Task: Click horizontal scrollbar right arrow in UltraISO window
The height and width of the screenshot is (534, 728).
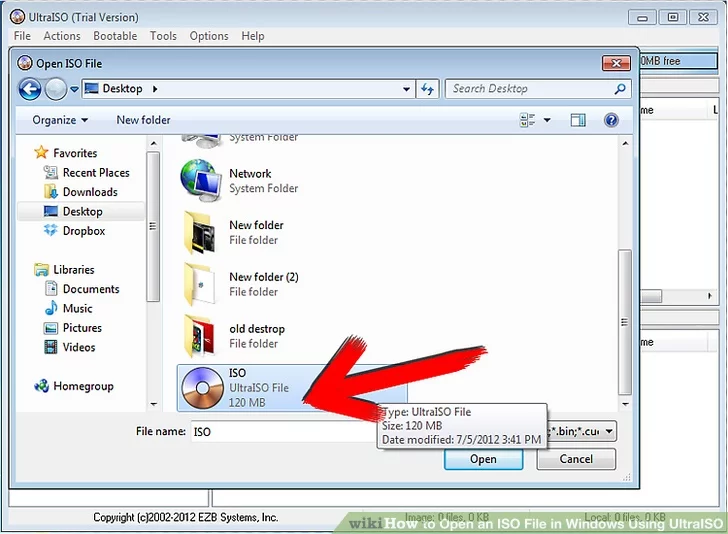Action: pyautogui.click(x=709, y=296)
